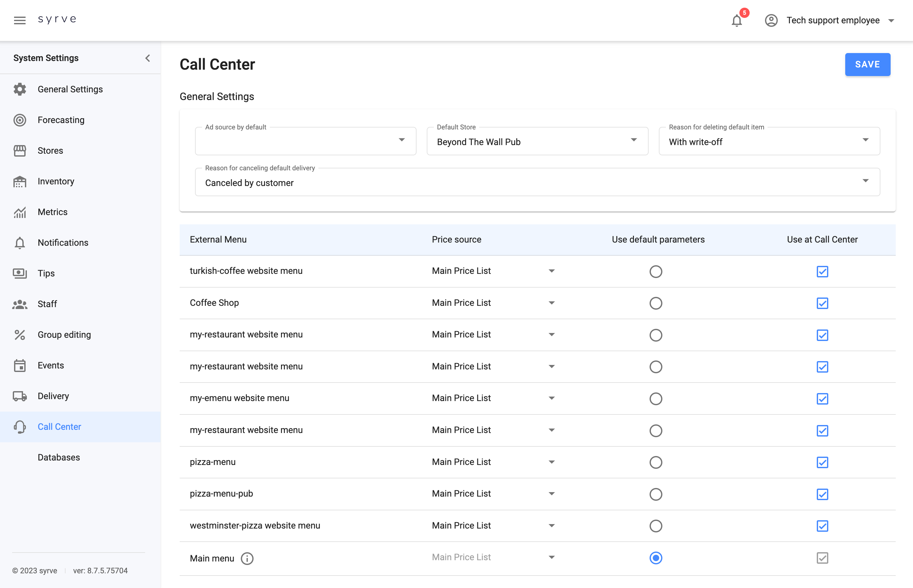Image resolution: width=913 pixels, height=588 pixels.
Task: Click the Ad source by default field
Action: pyautogui.click(x=305, y=141)
